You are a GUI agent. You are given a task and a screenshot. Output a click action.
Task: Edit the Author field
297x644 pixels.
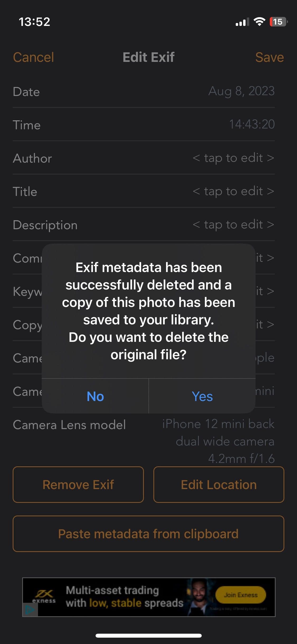click(x=233, y=158)
